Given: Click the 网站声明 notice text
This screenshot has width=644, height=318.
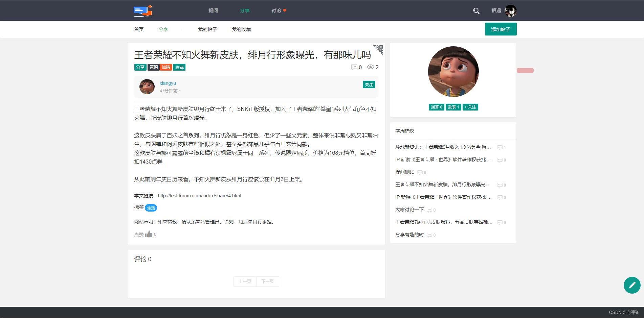Looking at the screenshot, I should coord(204,222).
